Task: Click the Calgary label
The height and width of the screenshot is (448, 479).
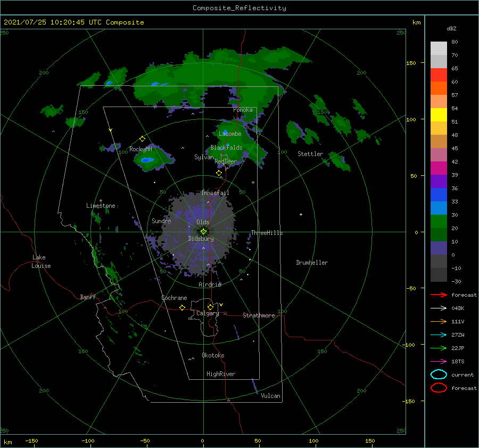Action: pyautogui.click(x=208, y=313)
